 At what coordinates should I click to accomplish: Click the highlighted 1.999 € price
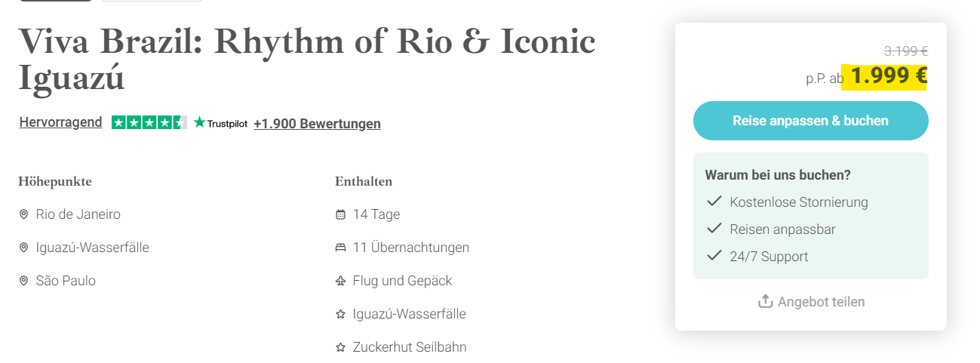pos(889,76)
